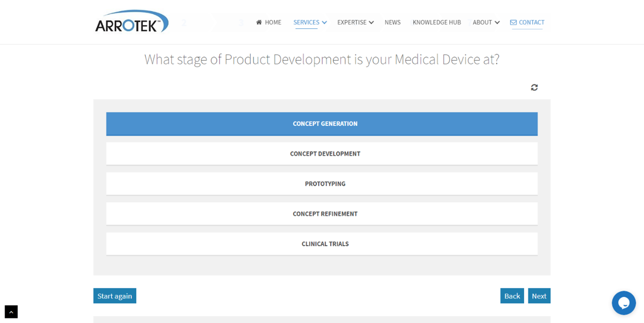Select the Concept Generation option
The height and width of the screenshot is (323, 644).
tap(322, 124)
